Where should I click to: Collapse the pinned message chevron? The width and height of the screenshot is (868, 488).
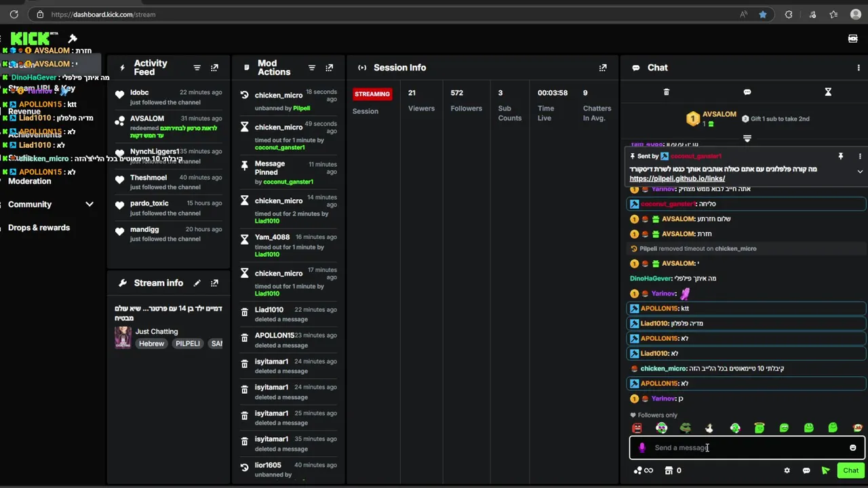tap(860, 171)
